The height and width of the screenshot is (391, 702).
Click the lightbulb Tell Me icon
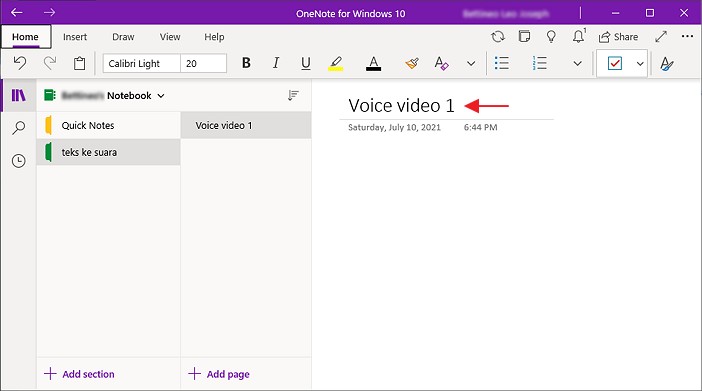coord(551,37)
